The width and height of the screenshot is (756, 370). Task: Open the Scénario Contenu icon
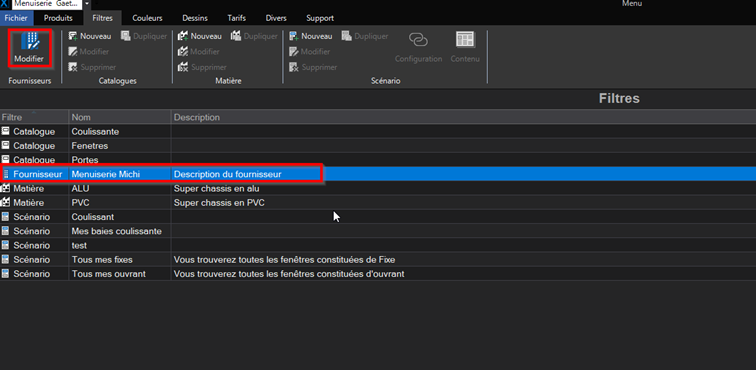465,47
